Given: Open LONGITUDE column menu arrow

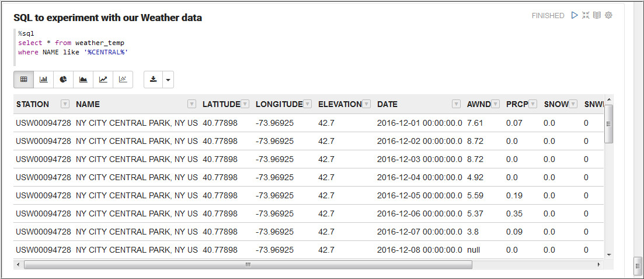Looking at the screenshot, I should pos(307,104).
